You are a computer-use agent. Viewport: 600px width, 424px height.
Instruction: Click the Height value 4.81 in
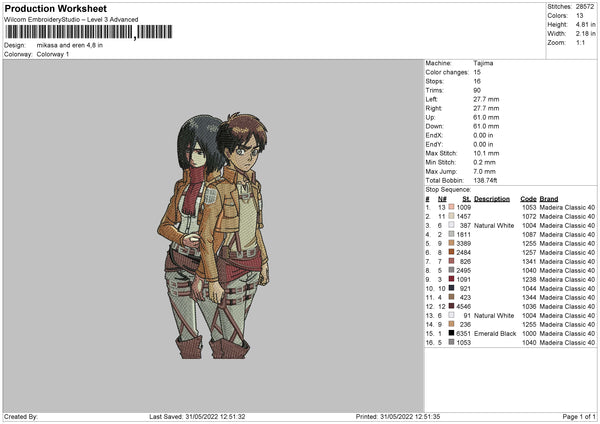click(x=585, y=24)
